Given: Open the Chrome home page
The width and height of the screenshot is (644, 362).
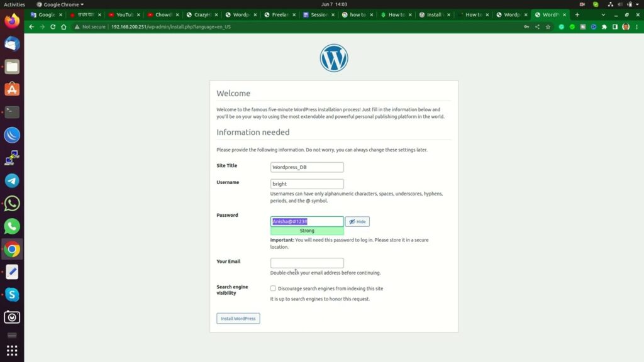Looking at the screenshot, I should coord(64,26).
